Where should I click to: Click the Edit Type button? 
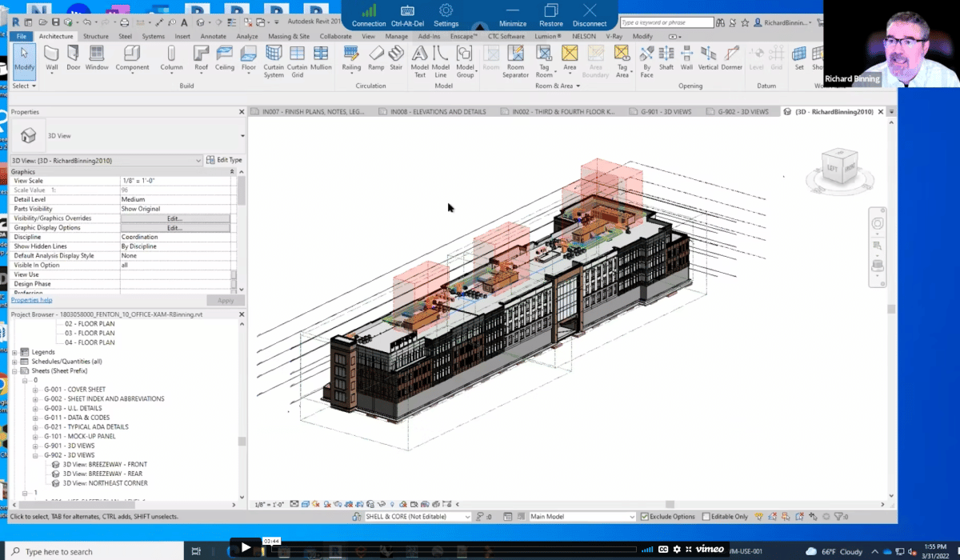[224, 160]
